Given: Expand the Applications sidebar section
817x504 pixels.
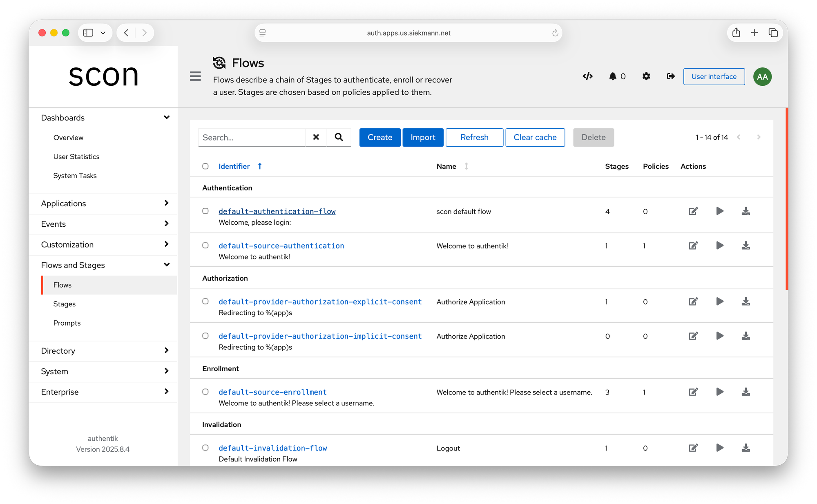Looking at the screenshot, I should click(x=103, y=203).
